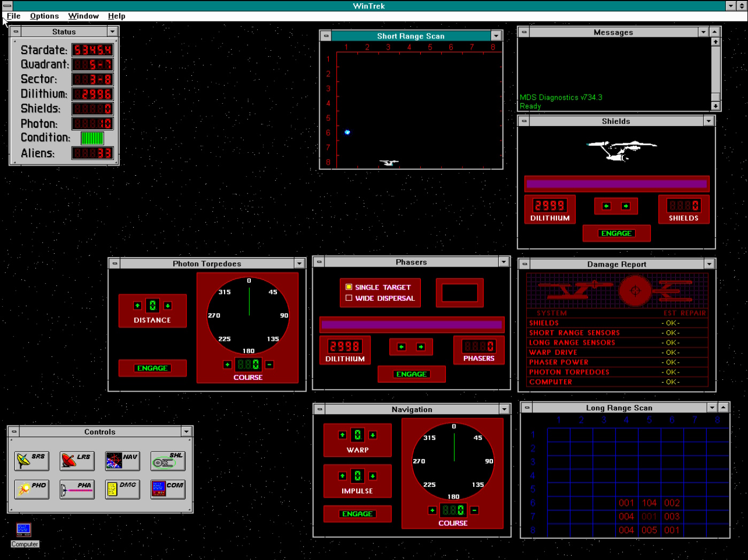Click the right arrow in the Phasers window
The image size is (748, 560).
point(421,347)
